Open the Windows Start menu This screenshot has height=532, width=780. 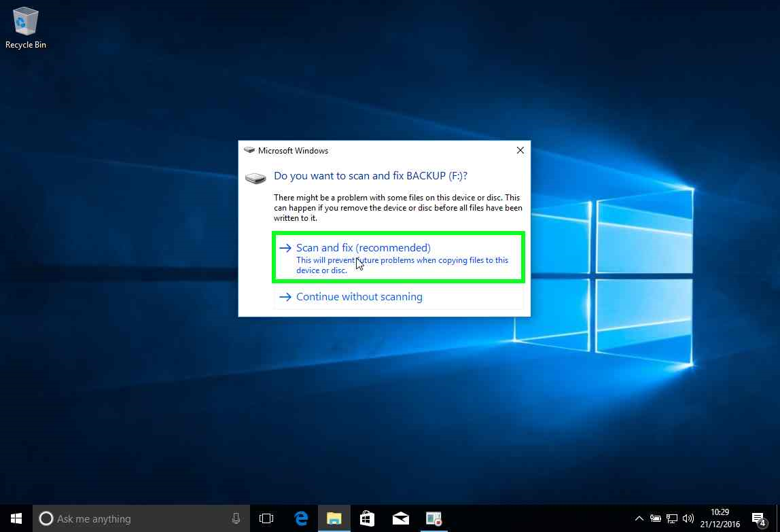click(16, 518)
